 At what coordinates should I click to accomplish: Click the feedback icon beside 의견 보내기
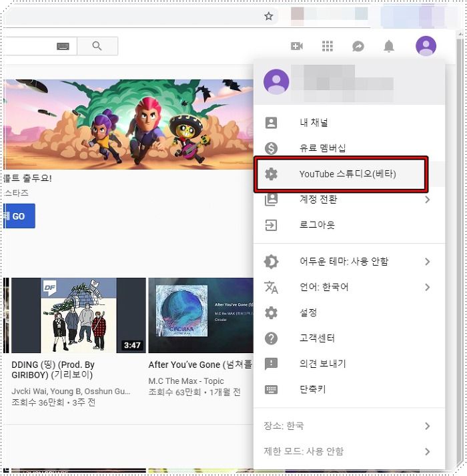271,364
